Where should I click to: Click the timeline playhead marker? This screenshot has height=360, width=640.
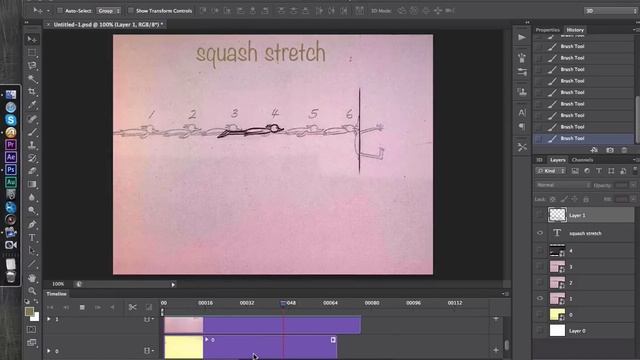(283, 303)
